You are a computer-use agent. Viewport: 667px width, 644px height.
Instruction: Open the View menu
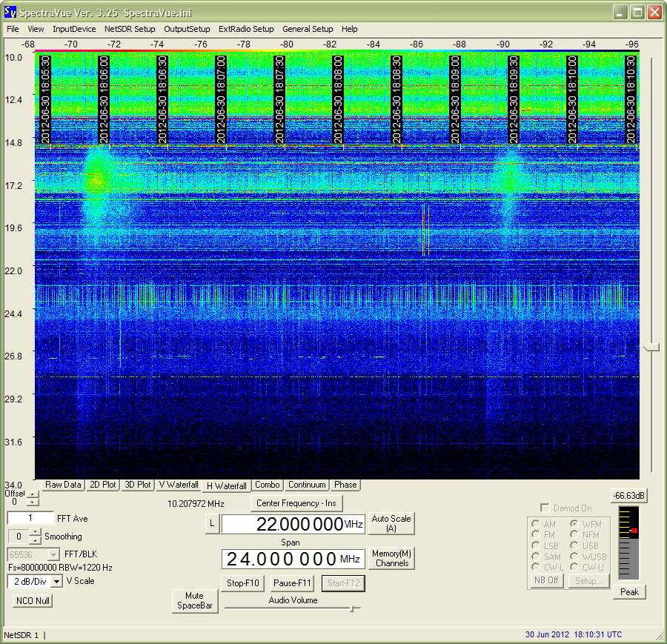point(36,29)
